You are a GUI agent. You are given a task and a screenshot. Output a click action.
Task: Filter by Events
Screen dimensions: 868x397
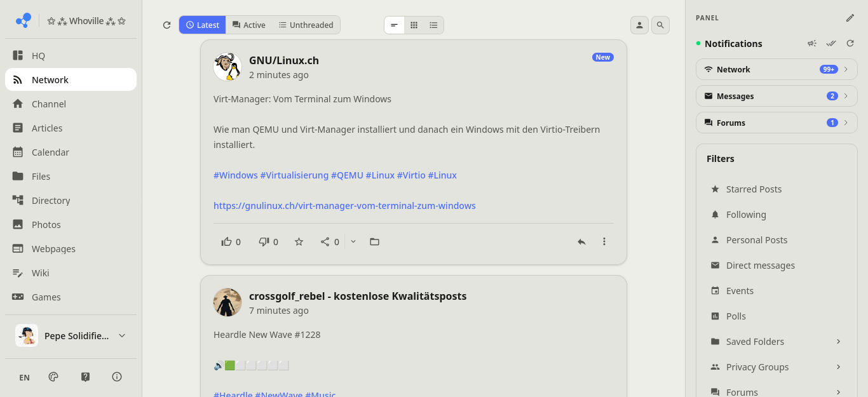point(776,291)
